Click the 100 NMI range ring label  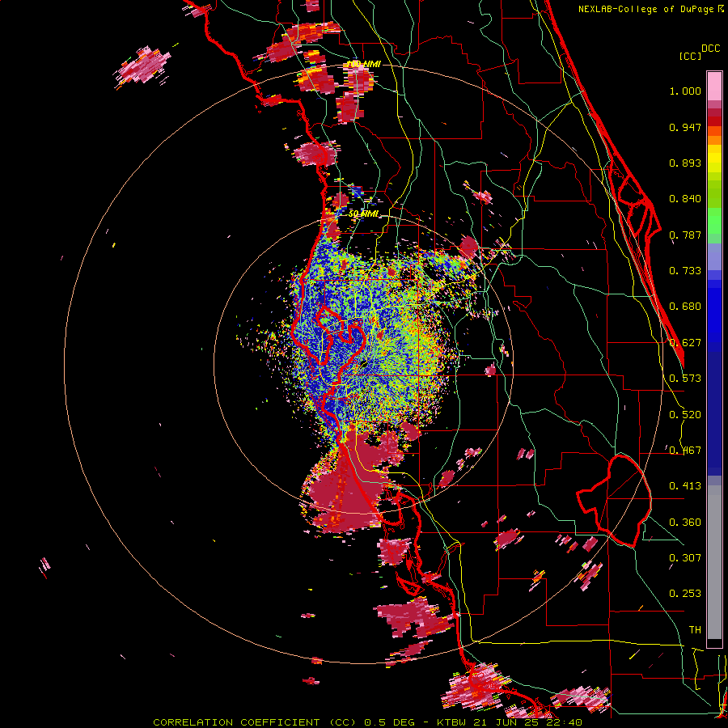[363, 64]
